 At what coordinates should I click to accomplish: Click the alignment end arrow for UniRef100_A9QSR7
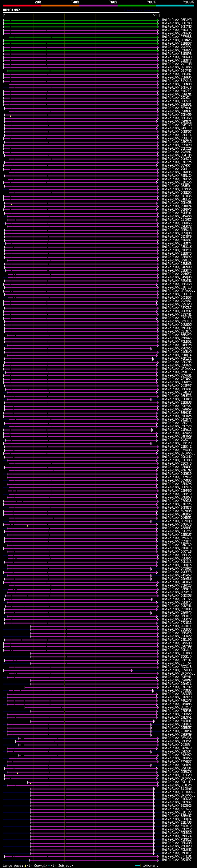[x=151, y=349]
